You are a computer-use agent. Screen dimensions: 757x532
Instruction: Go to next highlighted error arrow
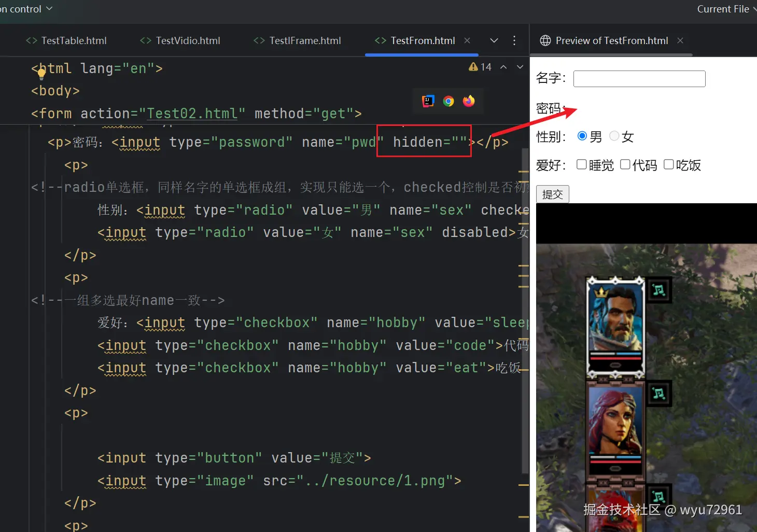coord(520,67)
